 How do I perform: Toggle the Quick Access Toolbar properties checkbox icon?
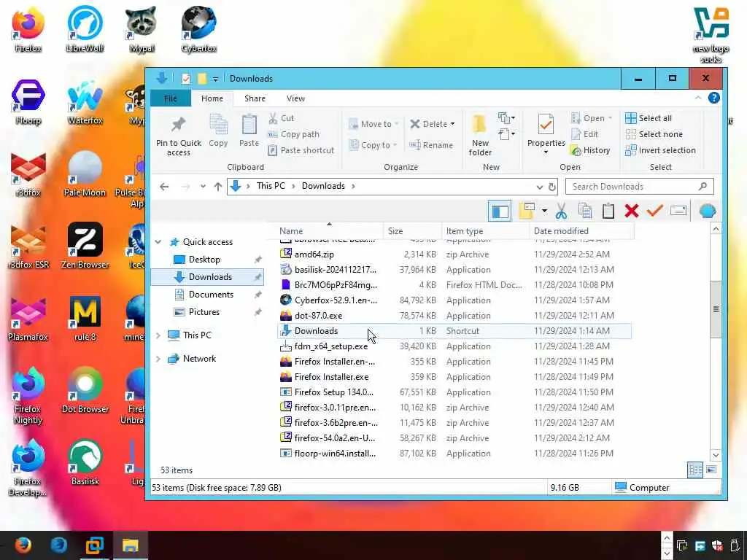point(186,79)
